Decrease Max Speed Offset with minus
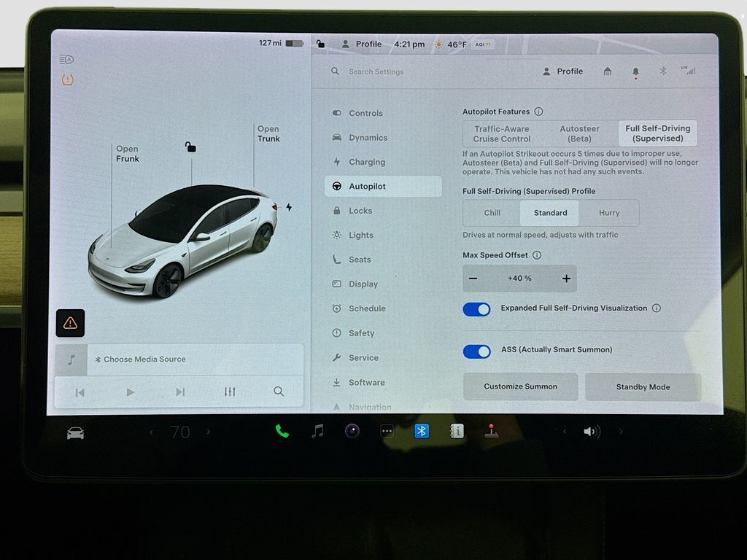 click(473, 279)
